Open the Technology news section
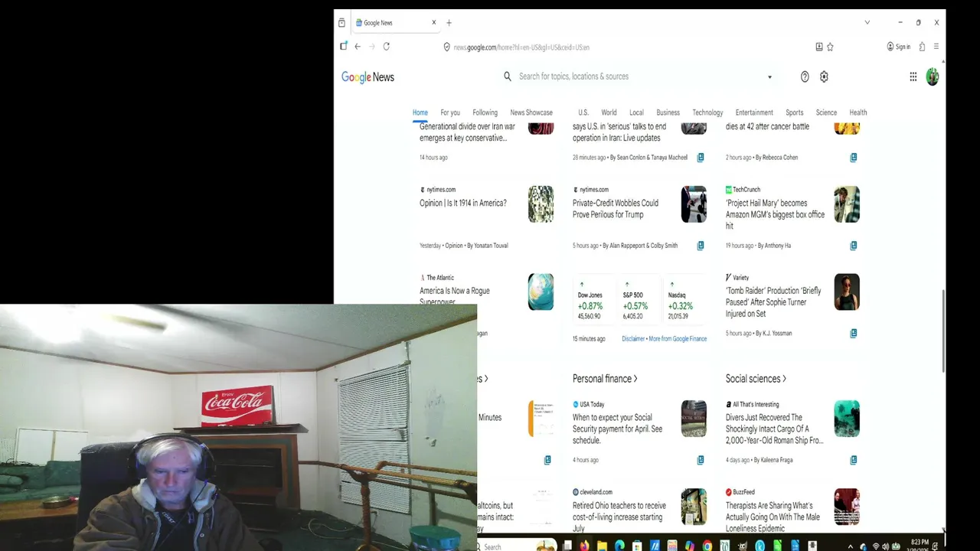 (707, 112)
